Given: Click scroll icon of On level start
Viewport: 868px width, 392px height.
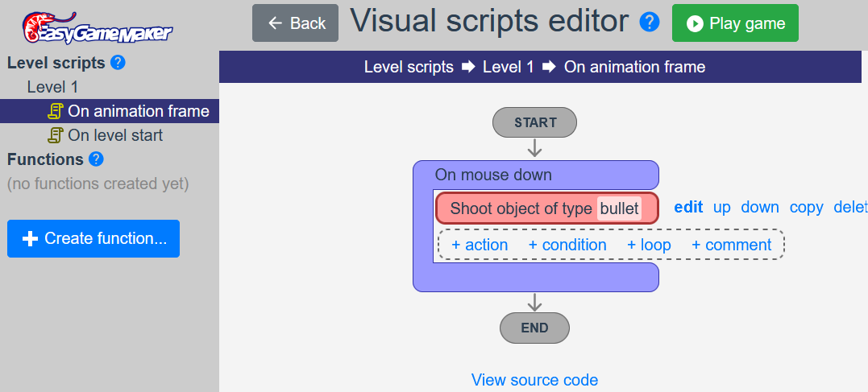Looking at the screenshot, I should 56,135.
